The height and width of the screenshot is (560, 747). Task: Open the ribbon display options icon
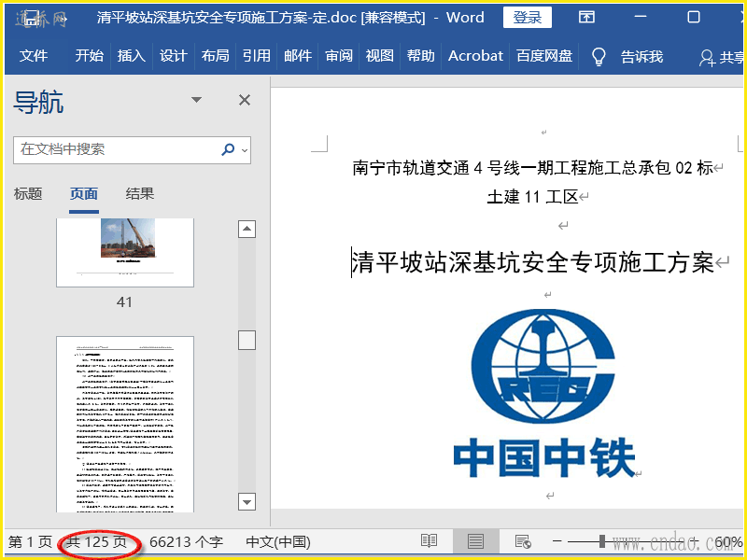(x=586, y=17)
